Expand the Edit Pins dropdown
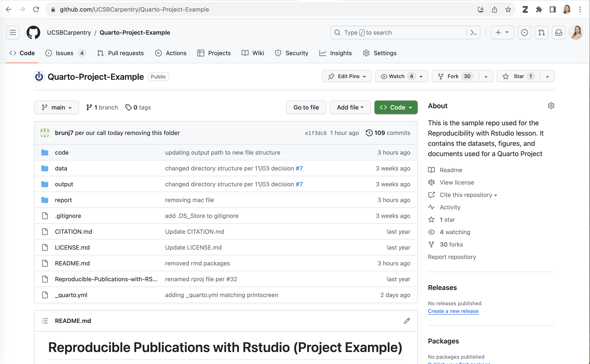Viewport: 590px width, 364px height. point(347,76)
